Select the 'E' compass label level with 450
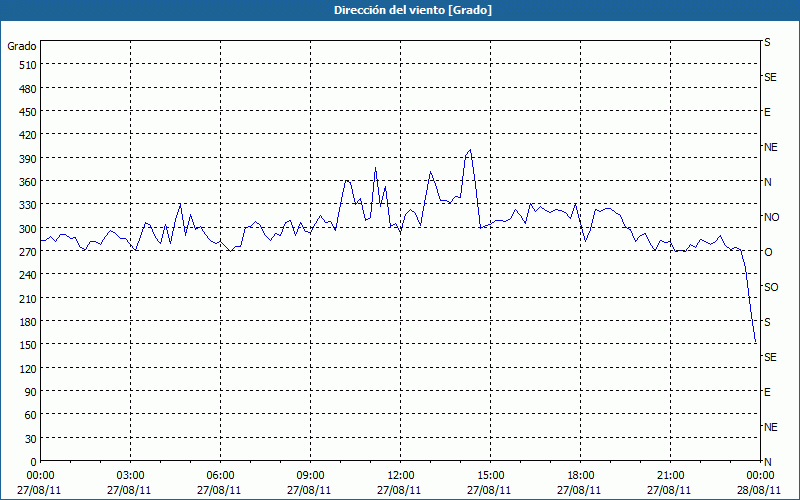This screenshot has height=500, width=800. point(767,112)
